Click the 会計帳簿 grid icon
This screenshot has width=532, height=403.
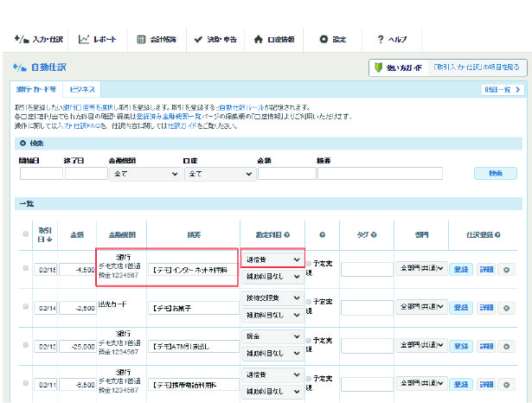click(x=141, y=40)
